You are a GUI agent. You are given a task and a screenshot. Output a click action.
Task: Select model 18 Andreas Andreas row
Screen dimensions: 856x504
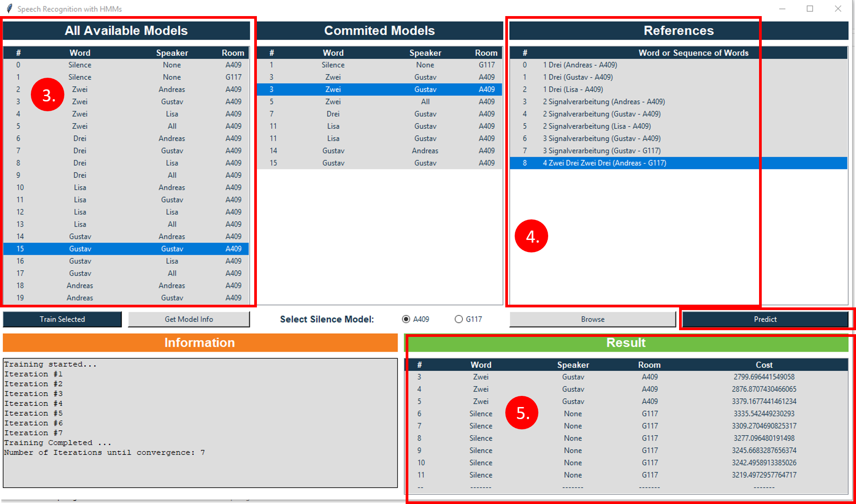[126, 286]
